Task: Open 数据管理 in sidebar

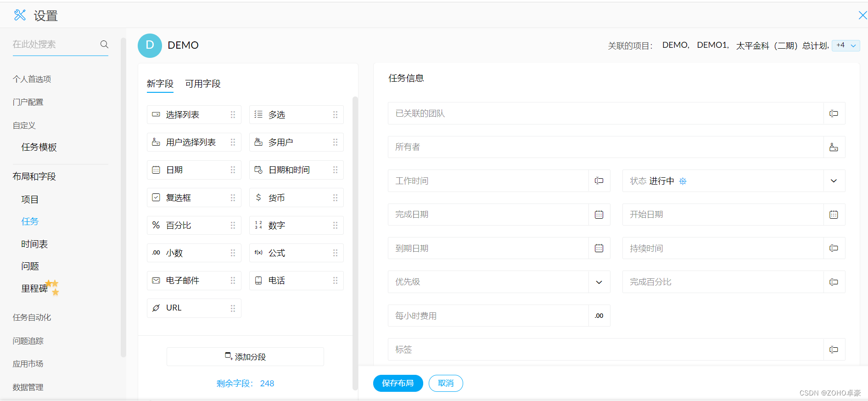Action: pos(28,387)
